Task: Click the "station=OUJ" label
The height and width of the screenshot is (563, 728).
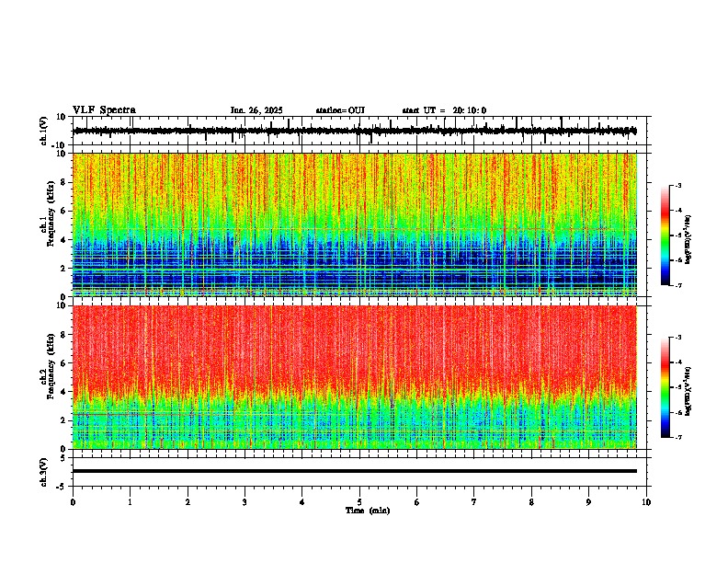Action: click(x=340, y=110)
